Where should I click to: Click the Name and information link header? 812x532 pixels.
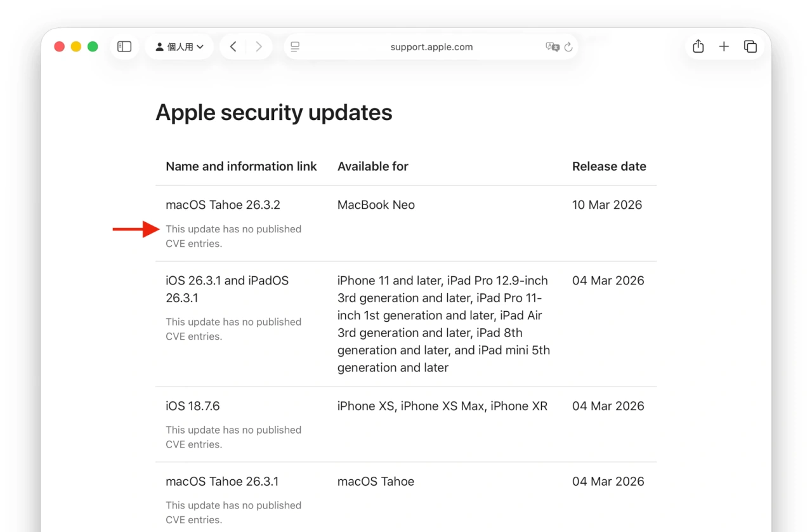pyautogui.click(x=241, y=166)
